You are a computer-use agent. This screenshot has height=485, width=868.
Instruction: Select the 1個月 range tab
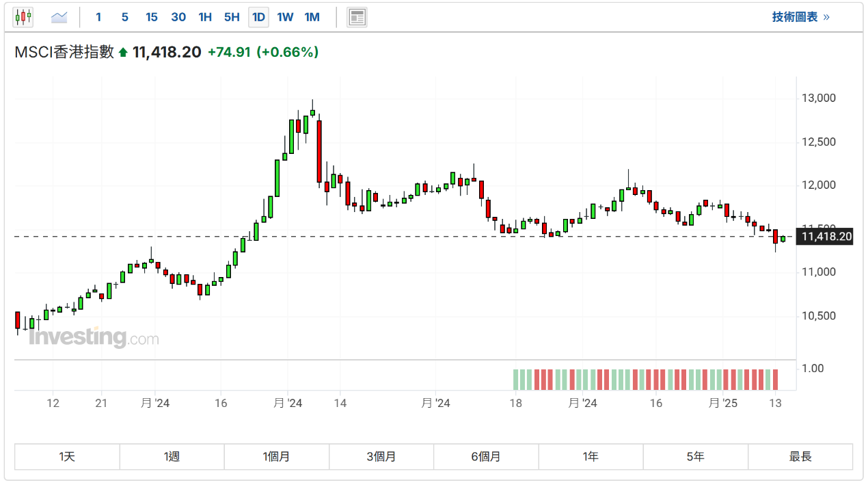tap(276, 457)
